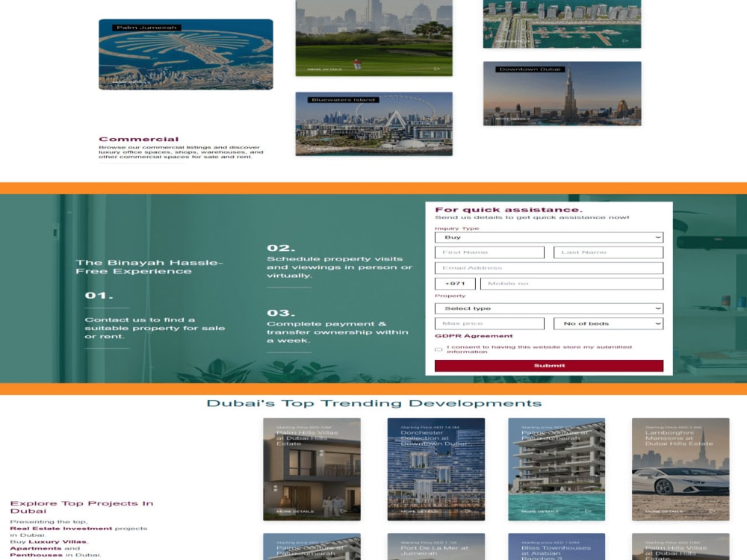Click arrow icon on Lamborghini Mansions card

pos(712,511)
